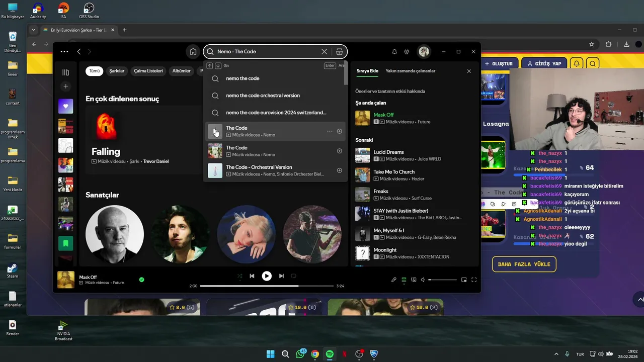Click DAHA FAZLA YÜKLE button
The height and width of the screenshot is (362, 644).
(x=524, y=264)
